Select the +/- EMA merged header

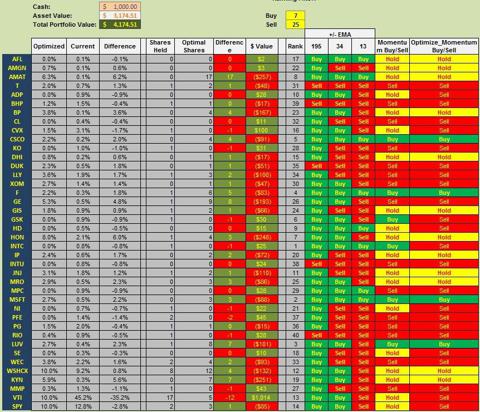pos(340,34)
